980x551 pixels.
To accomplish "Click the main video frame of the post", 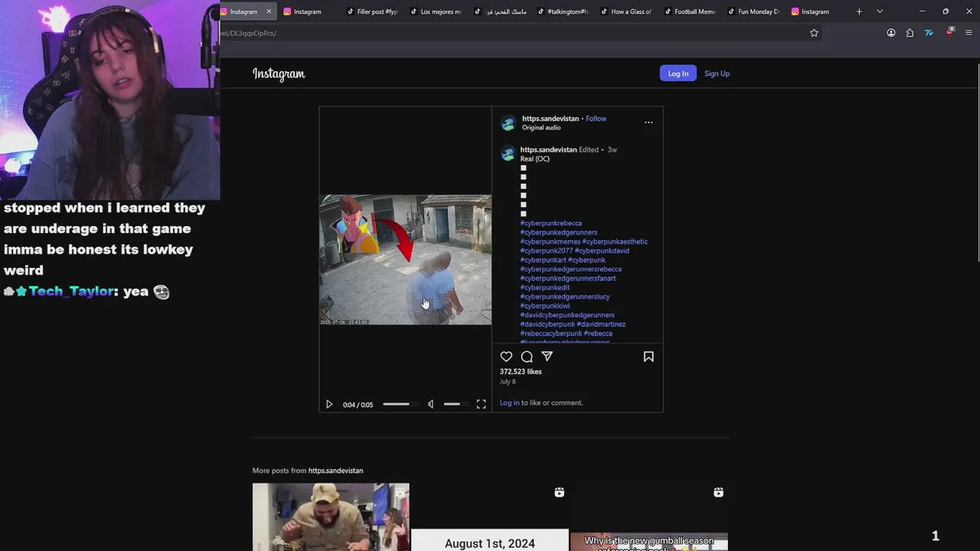I will [x=405, y=259].
